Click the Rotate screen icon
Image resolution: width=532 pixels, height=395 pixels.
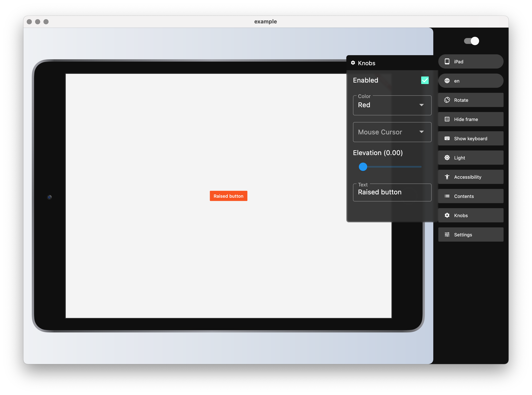click(447, 100)
